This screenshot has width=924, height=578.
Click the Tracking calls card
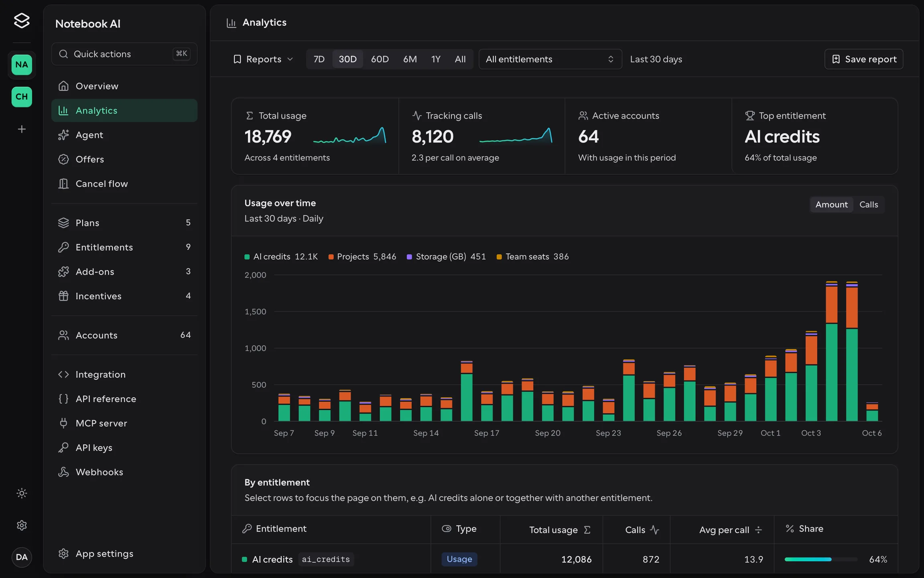click(482, 136)
